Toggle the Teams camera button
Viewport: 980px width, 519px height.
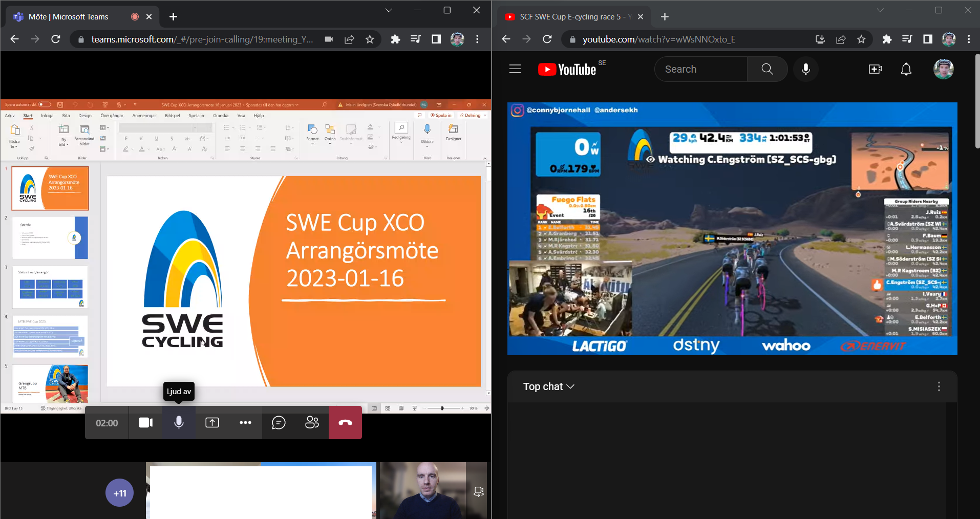[146, 423]
